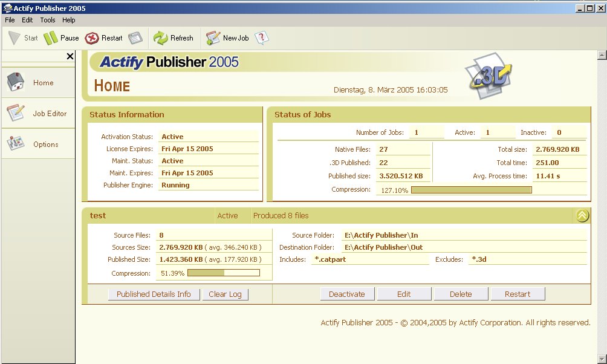The height and width of the screenshot is (364, 607).
Task: Click the .3D Actify logo graphic
Action: (489, 76)
